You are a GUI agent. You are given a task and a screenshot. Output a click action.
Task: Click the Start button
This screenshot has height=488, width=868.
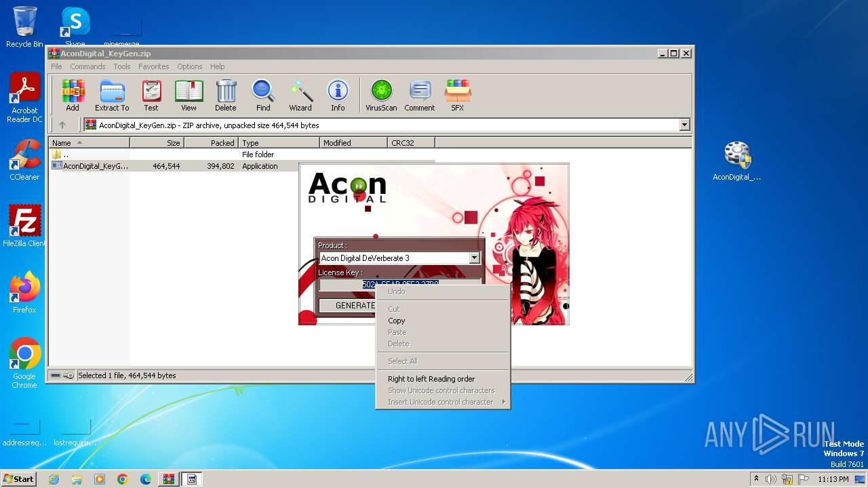[x=19, y=479]
